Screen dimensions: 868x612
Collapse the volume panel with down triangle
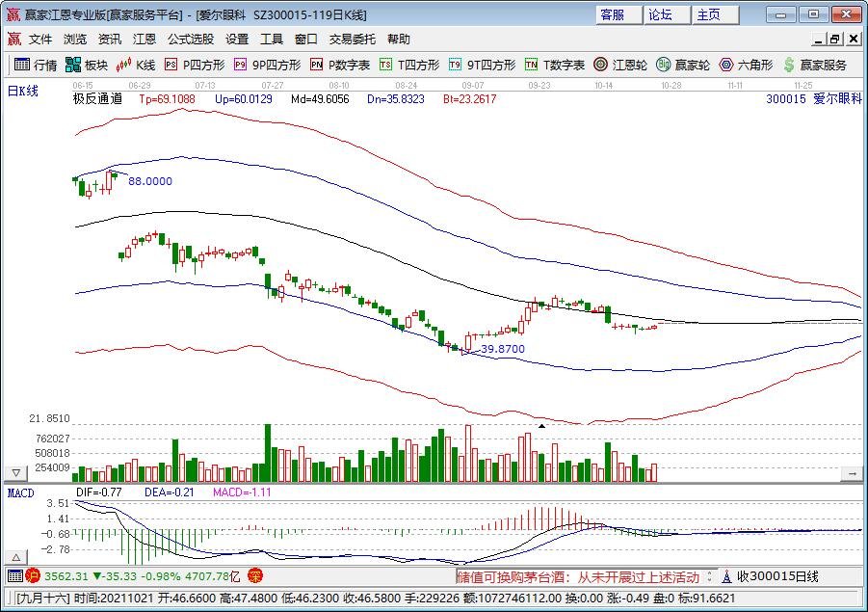[15, 473]
